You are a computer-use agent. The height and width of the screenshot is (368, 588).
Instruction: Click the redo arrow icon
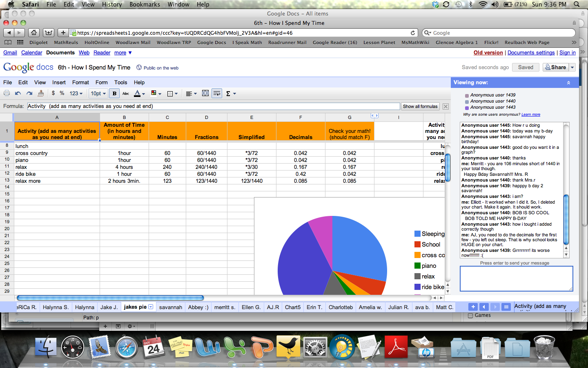coord(29,94)
